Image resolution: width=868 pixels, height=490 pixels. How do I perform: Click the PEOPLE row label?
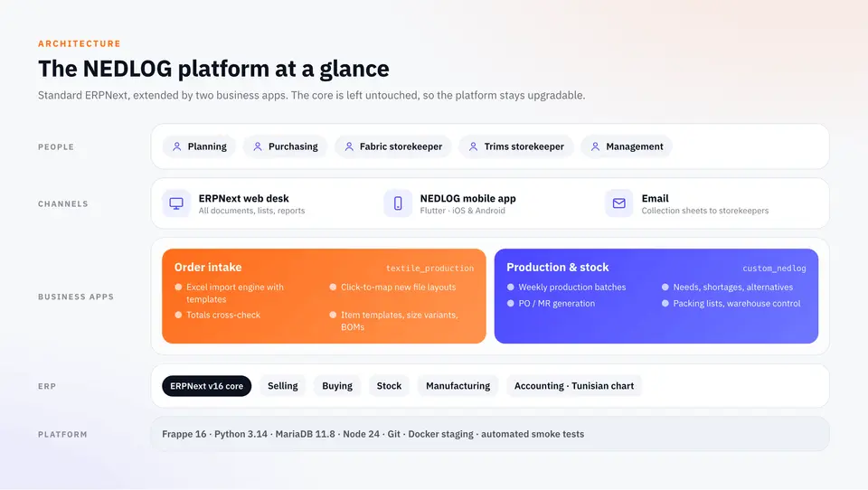coord(56,147)
